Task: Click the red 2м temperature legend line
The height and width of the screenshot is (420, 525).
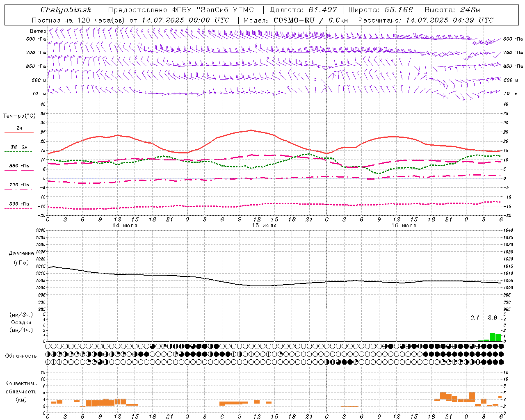Action: point(19,132)
